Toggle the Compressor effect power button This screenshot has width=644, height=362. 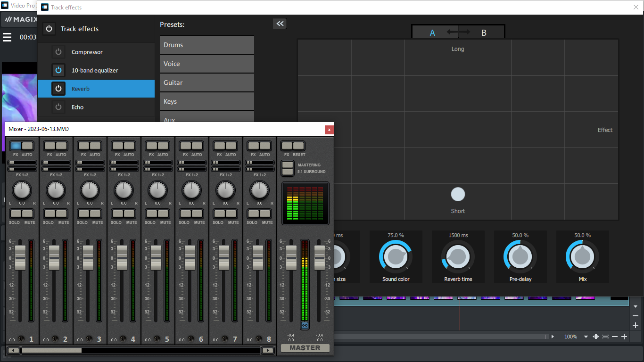tap(58, 52)
